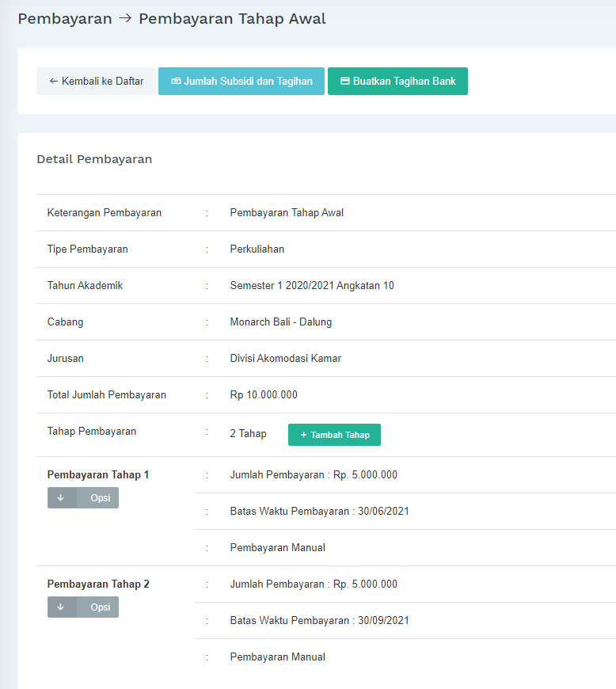
Task: Return to list with Kembali ke Daftar
Action: 96,82
